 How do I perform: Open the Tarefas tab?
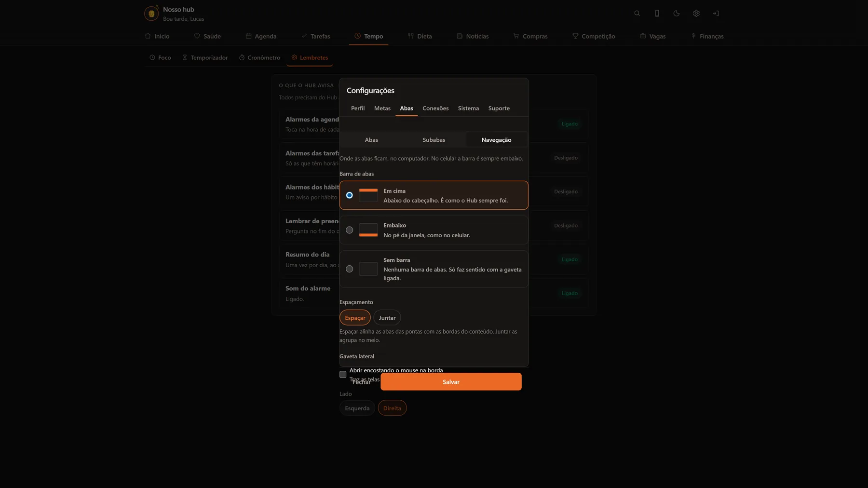316,36
